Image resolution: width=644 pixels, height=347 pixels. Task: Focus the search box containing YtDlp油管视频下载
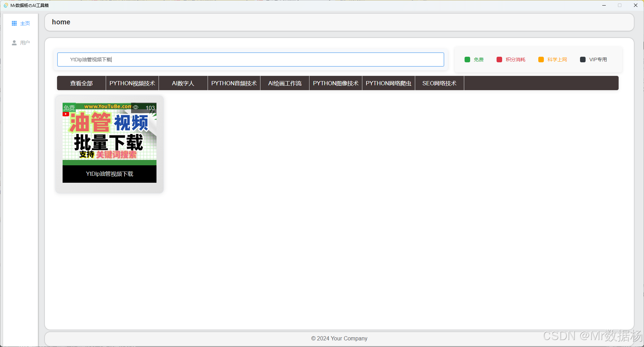tap(251, 60)
